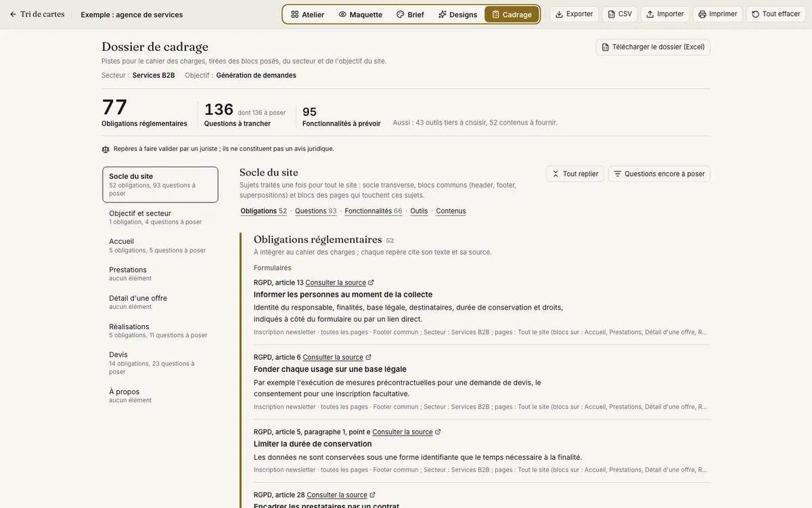This screenshot has width=812, height=508.
Task: Click the Maquette eye icon
Action: (342, 14)
